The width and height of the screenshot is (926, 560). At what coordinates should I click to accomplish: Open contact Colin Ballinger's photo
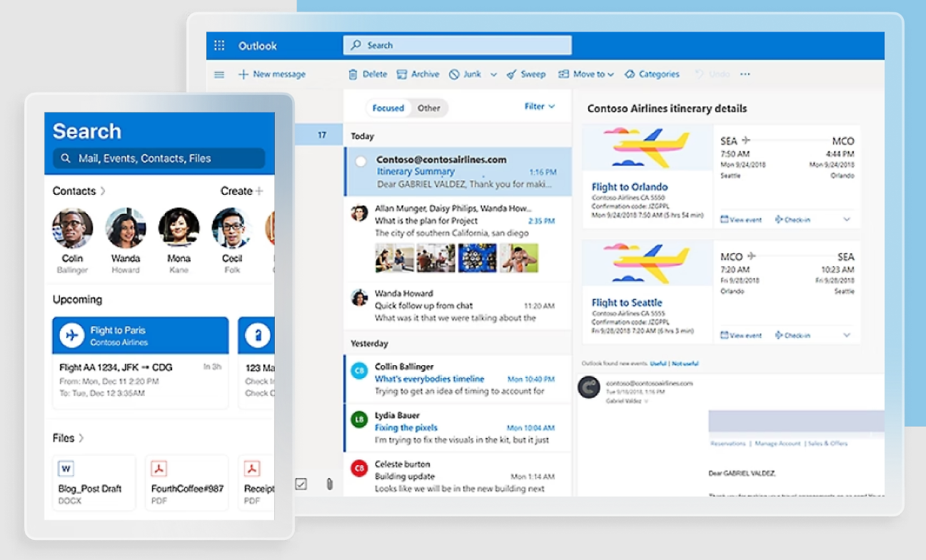point(72,228)
